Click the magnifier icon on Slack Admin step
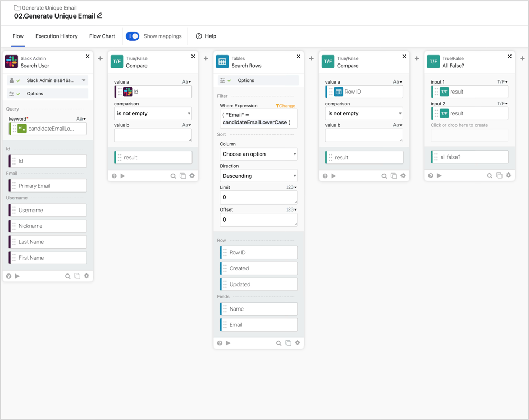The width and height of the screenshot is (529, 420). (68, 276)
